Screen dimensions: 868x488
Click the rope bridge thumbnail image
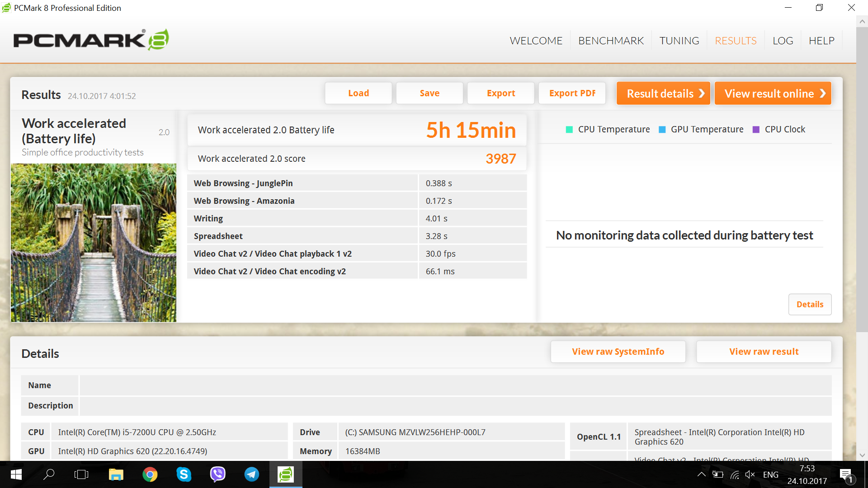[94, 243]
